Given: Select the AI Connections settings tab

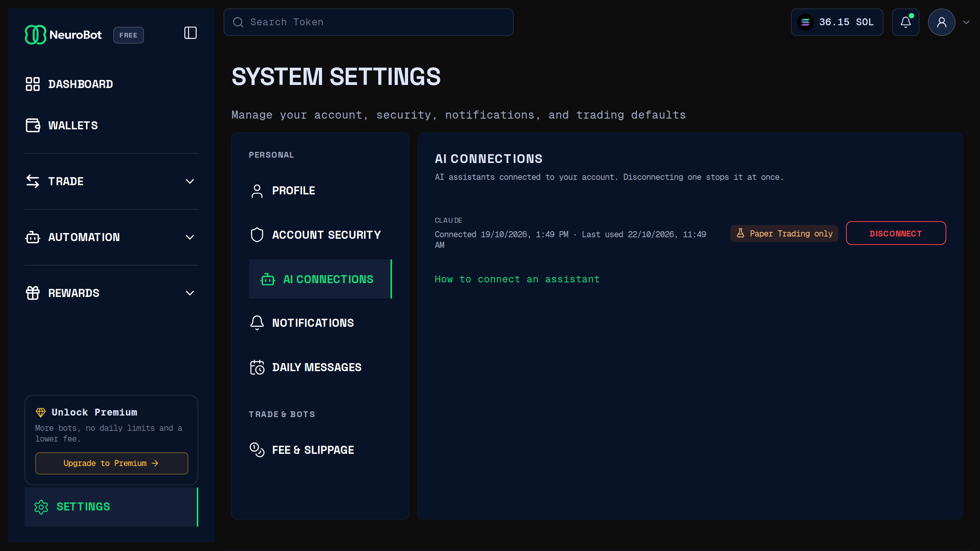Looking at the screenshot, I should click(x=320, y=279).
